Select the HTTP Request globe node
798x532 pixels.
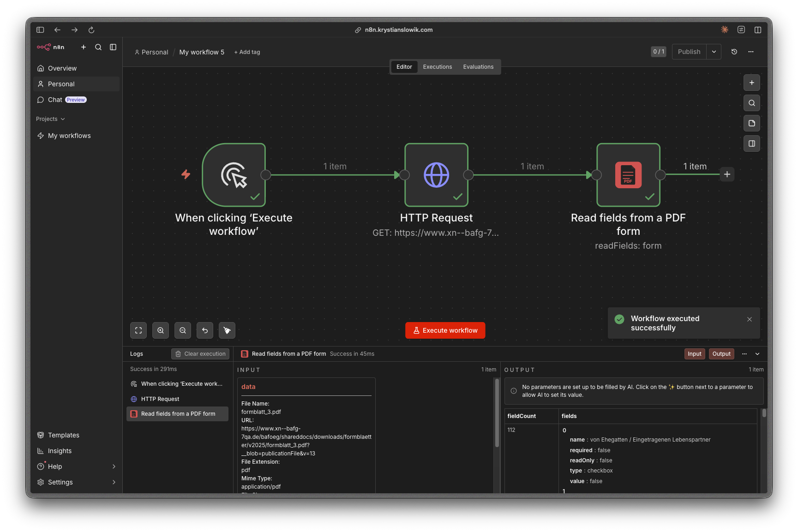437,175
